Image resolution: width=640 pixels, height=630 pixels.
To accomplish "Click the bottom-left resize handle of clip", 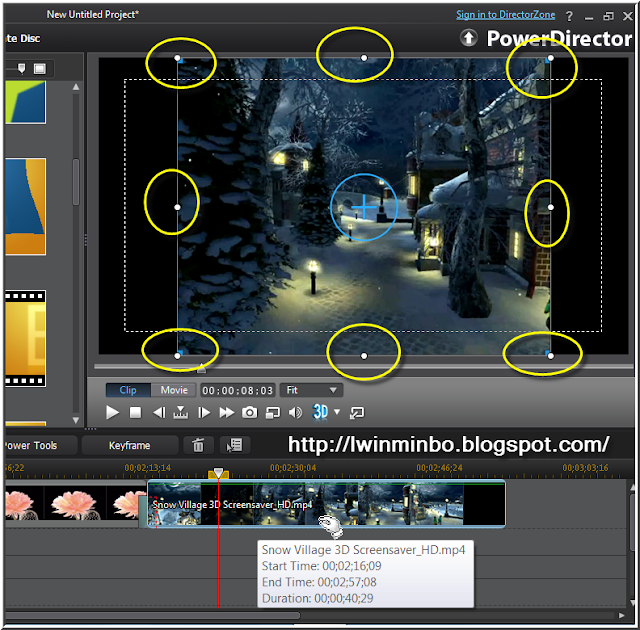I will pyautogui.click(x=178, y=356).
